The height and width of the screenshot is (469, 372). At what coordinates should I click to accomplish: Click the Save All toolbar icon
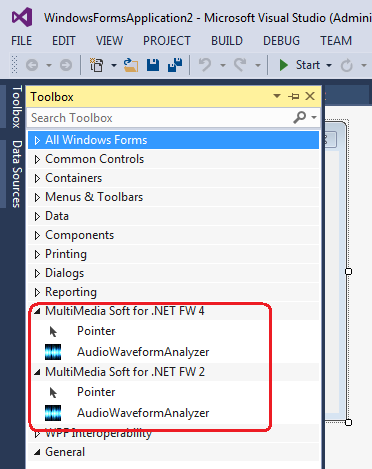click(175, 65)
